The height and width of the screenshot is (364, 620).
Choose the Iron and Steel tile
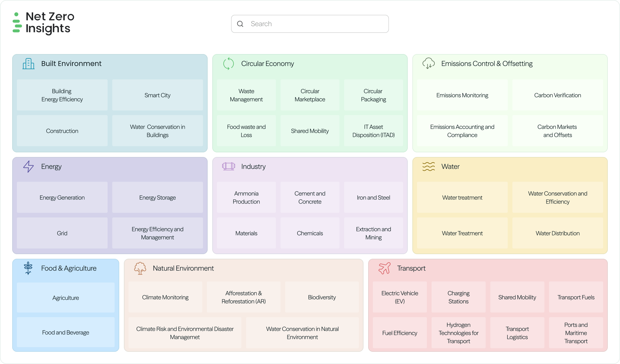click(373, 197)
